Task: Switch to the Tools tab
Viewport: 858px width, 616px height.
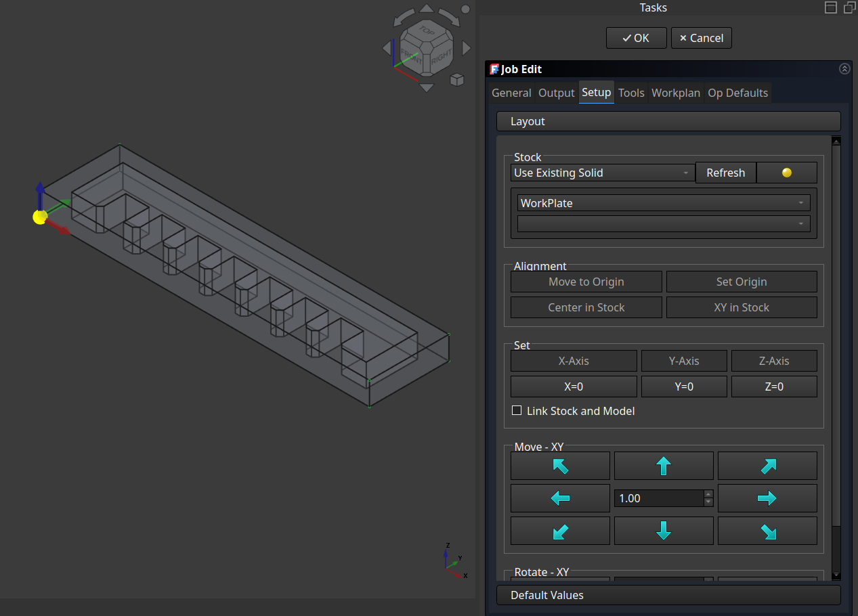Action: pos(631,93)
